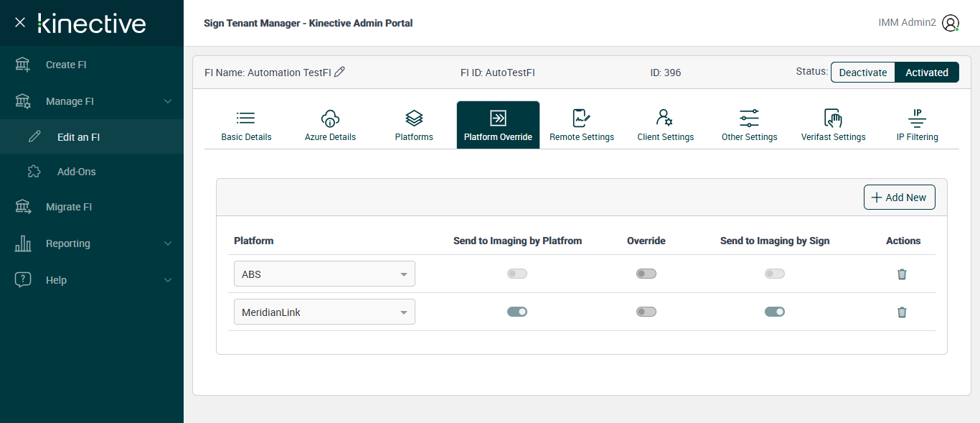This screenshot has height=423, width=980.
Task: Open Migrate FI from the sidebar
Action: pyautogui.click(x=69, y=207)
